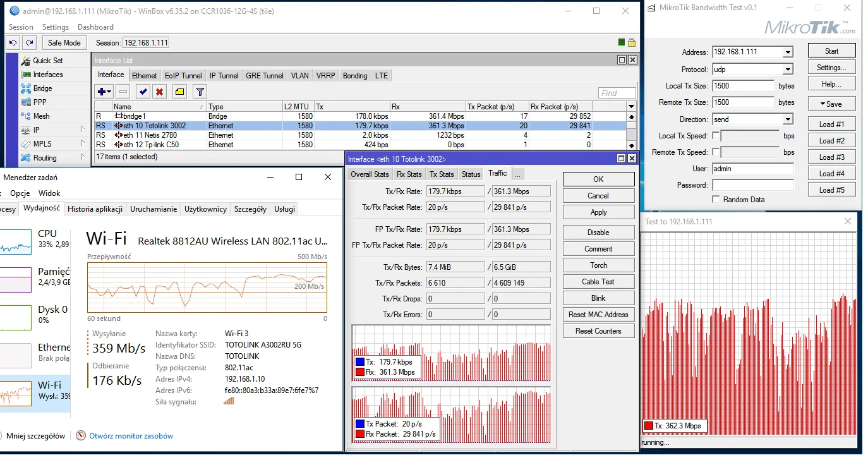Open the Opcje menu in Task Manager
This screenshot has width=868, height=460.
20,193
